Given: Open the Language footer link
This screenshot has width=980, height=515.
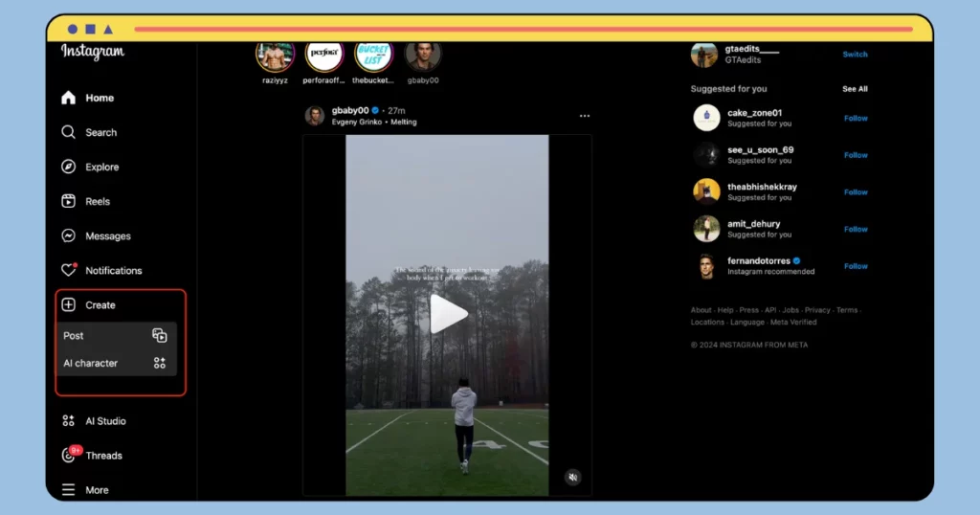Looking at the screenshot, I should [746, 322].
